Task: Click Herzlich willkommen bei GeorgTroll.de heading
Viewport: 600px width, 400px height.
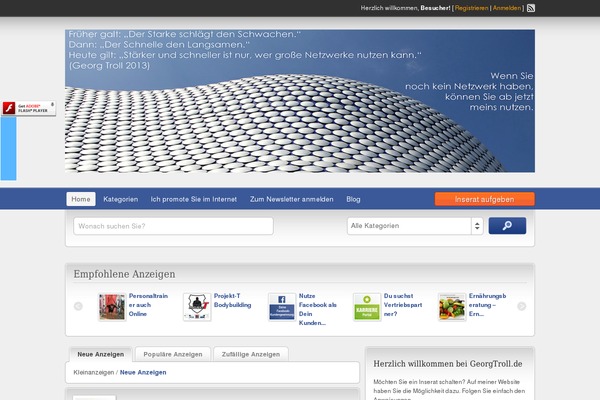Action: tap(448, 364)
